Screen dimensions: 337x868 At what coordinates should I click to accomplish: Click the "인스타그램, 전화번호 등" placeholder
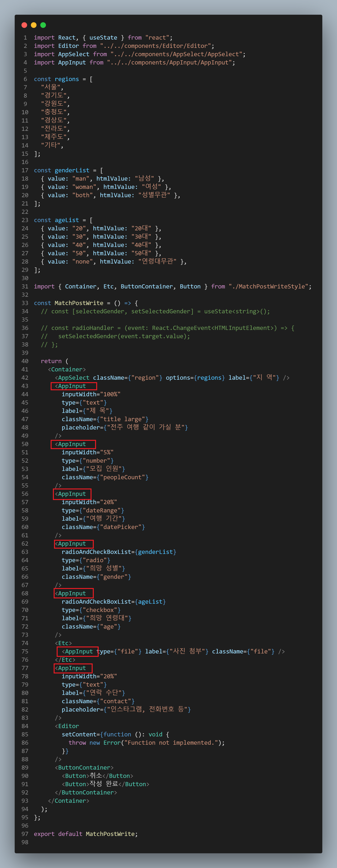pyautogui.click(x=147, y=709)
